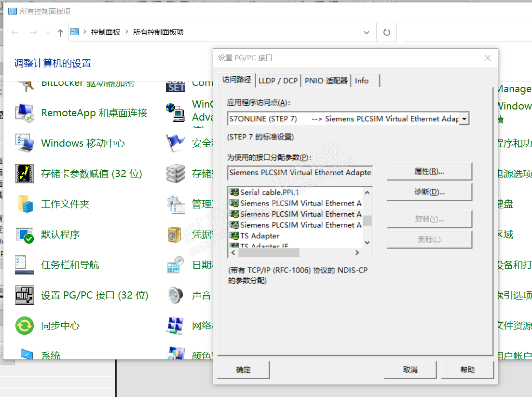Screen dimensions: 532x397
Task: Click the network center icon
Action: coord(176,326)
